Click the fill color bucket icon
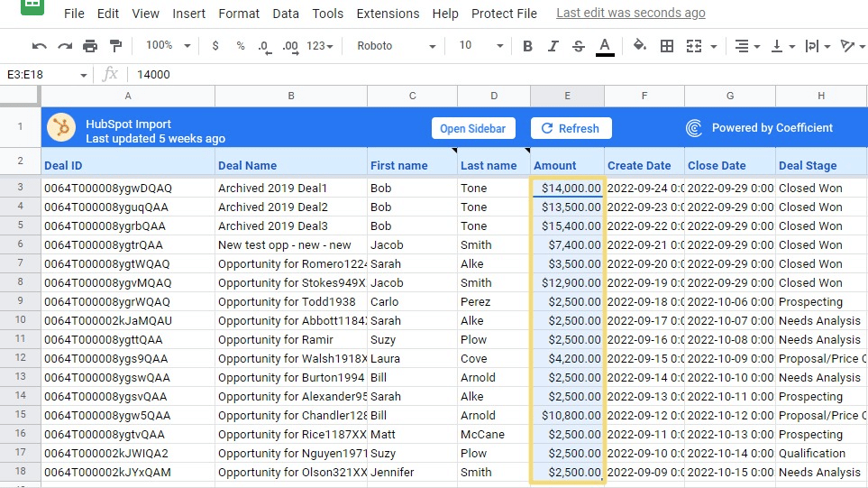This screenshot has width=868, height=488. coord(640,46)
